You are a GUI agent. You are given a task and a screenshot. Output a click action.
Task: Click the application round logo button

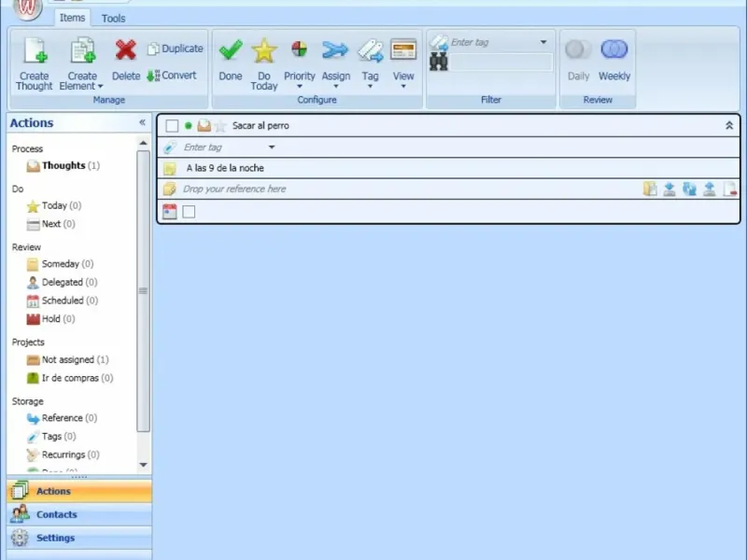tap(28, 8)
